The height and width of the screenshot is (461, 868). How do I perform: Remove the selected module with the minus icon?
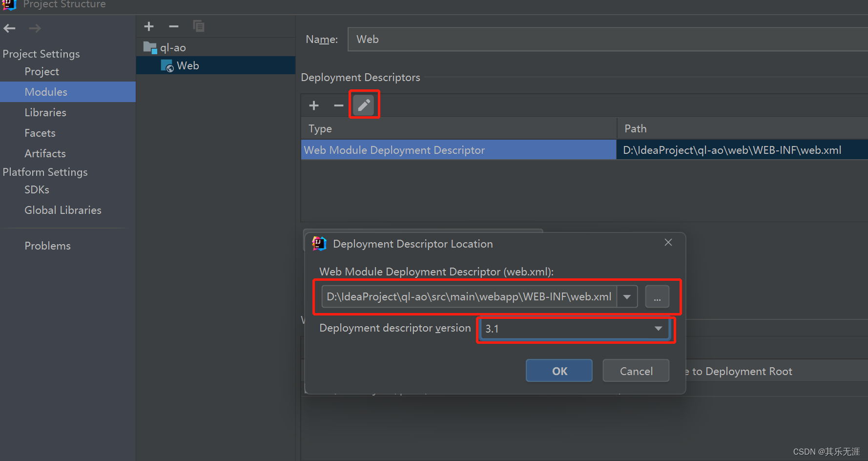coord(174,26)
